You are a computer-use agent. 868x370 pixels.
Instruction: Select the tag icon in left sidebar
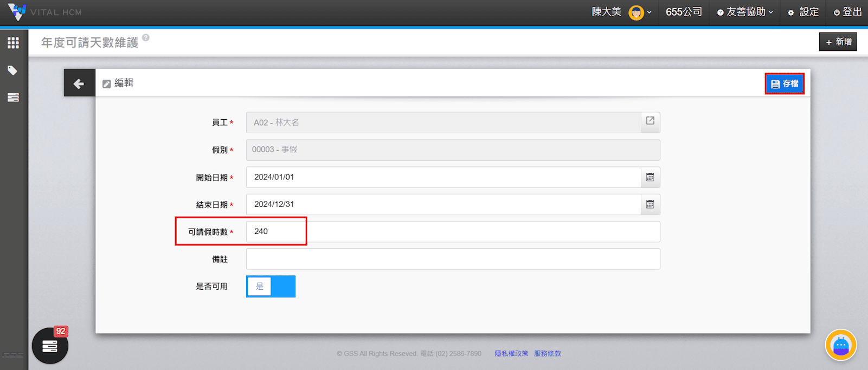tap(12, 70)
